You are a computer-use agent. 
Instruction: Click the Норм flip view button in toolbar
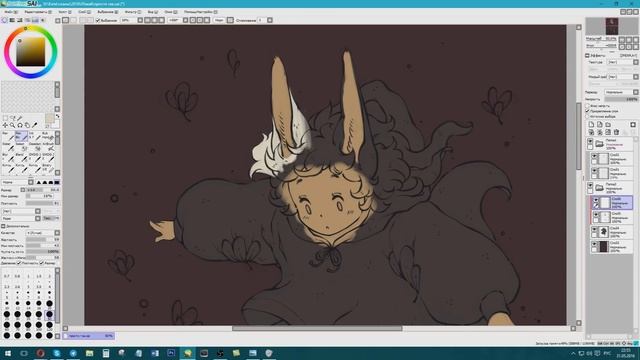click(x=220, y=20)
